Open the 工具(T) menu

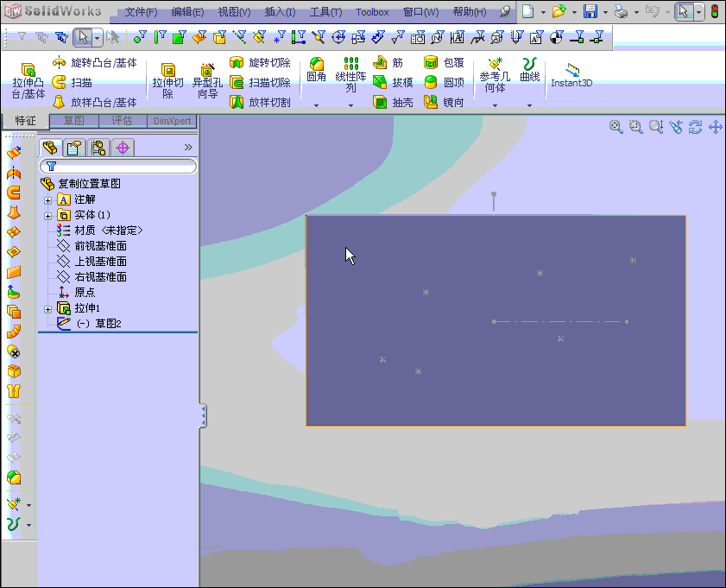coord(325,12)
